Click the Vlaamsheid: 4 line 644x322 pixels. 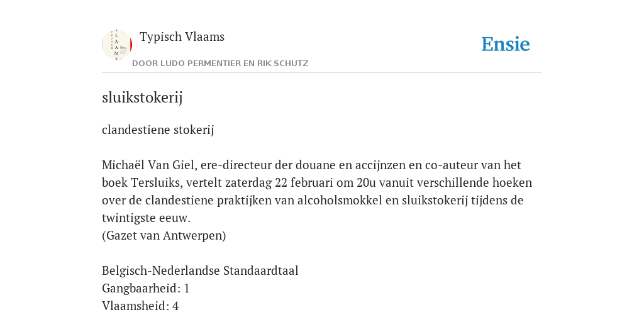coord(140,306)
